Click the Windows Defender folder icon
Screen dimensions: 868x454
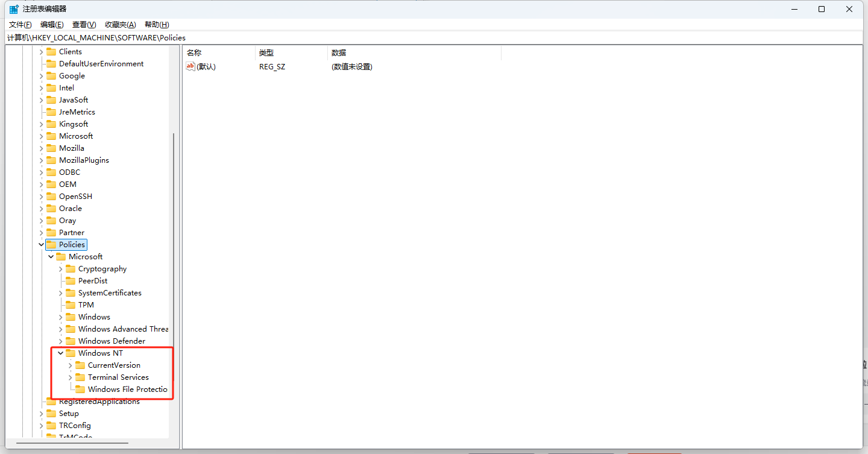pos(71,341)
